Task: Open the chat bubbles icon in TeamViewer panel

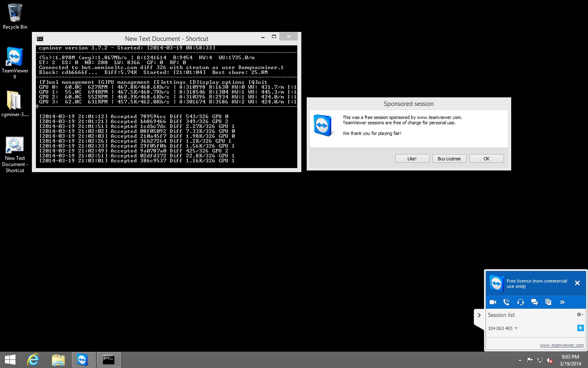Action: click(535, 302)
